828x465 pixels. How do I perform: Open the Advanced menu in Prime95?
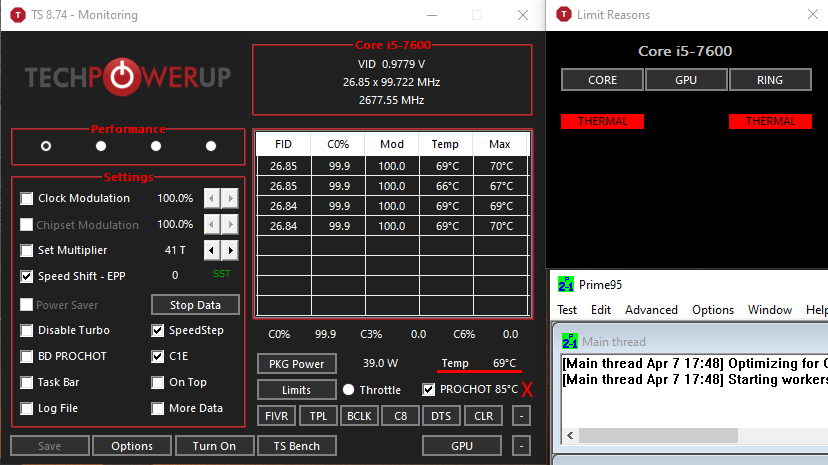[651, 310]
